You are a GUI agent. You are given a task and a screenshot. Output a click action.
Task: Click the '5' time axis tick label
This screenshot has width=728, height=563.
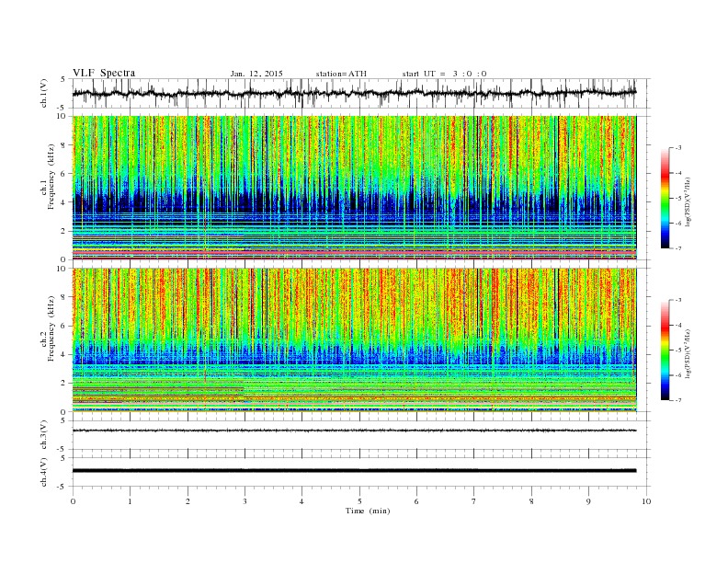(359, 501)
